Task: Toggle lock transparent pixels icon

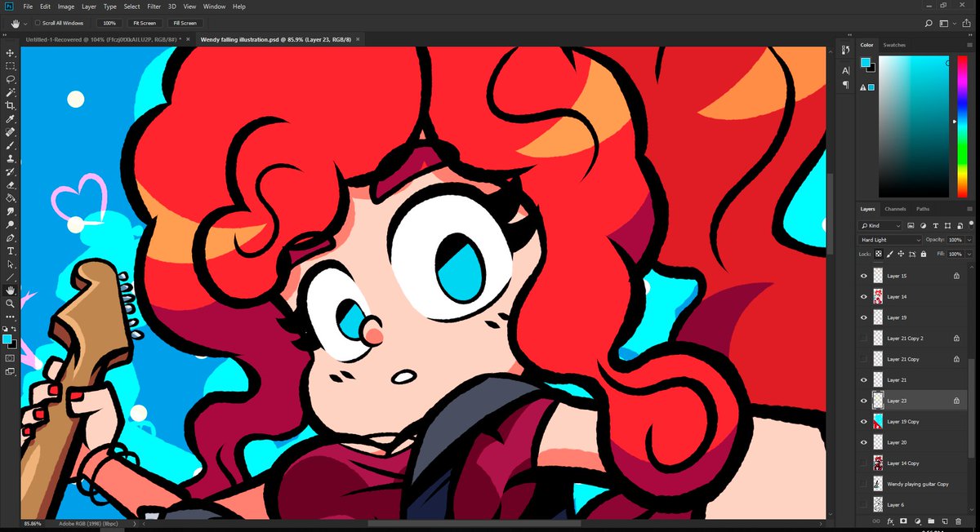Action: [880, 254]
